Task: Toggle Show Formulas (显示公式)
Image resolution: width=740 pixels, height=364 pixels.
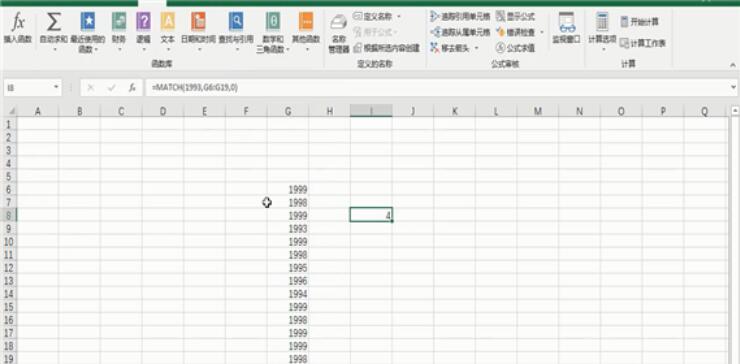Action: click(x=515, y=17)
